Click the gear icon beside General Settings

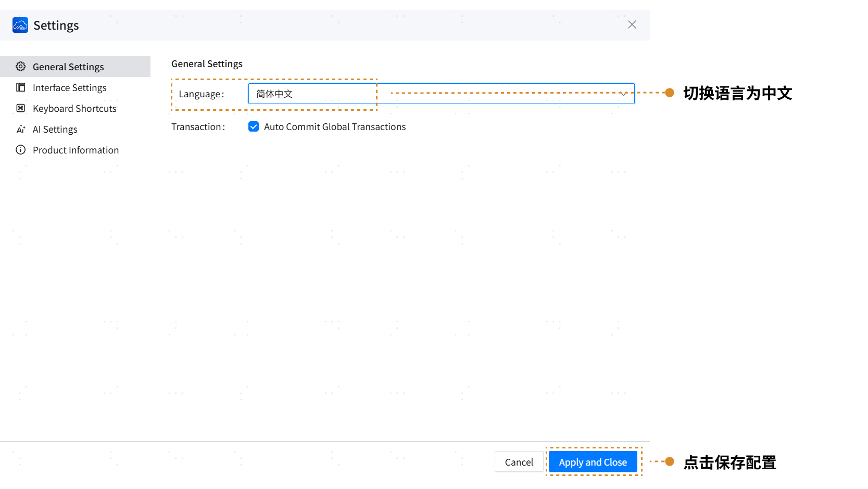point(21,67)
